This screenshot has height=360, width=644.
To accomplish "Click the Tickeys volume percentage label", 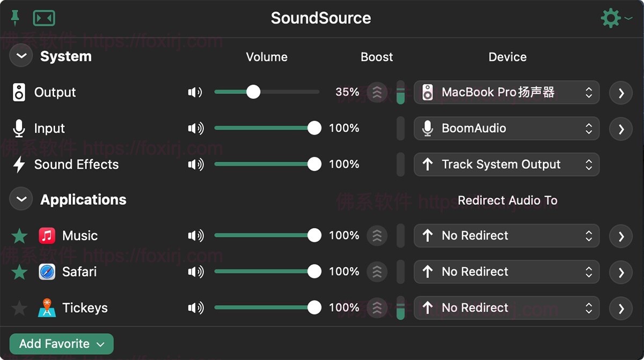I will (x=343, y=307).
